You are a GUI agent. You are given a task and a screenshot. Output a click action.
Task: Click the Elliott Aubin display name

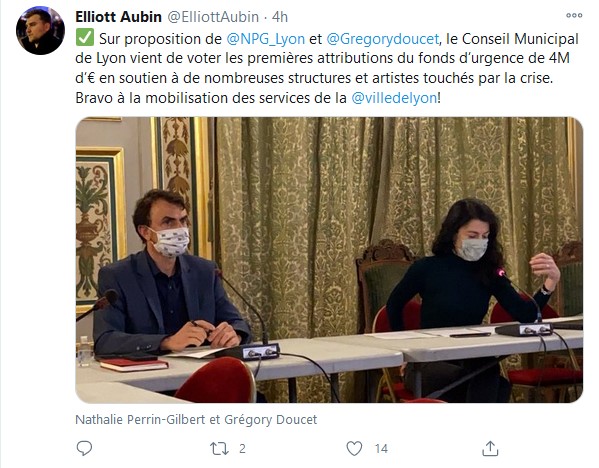coord(118,17)
